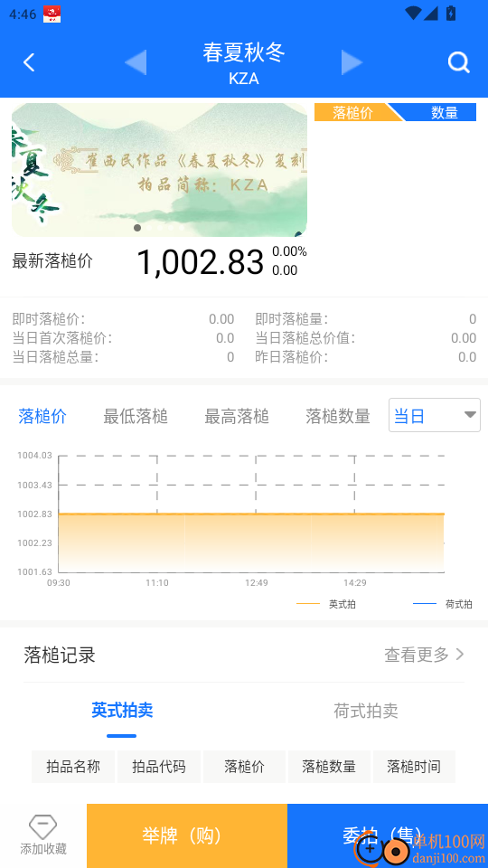Click the 落槌数量 column header in records
This screenshot has width=488, height=868.
point(329,767)
